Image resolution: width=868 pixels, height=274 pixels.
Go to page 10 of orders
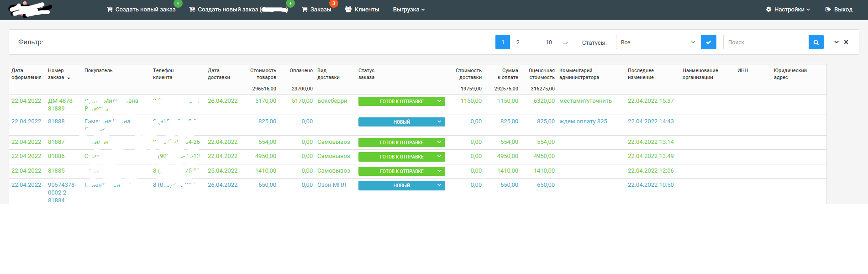tap(549, 42)
